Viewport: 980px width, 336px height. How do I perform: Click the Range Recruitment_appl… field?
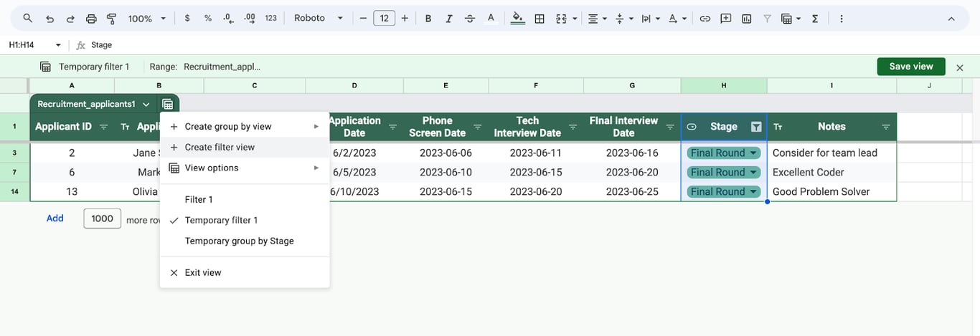click(222, 67)
